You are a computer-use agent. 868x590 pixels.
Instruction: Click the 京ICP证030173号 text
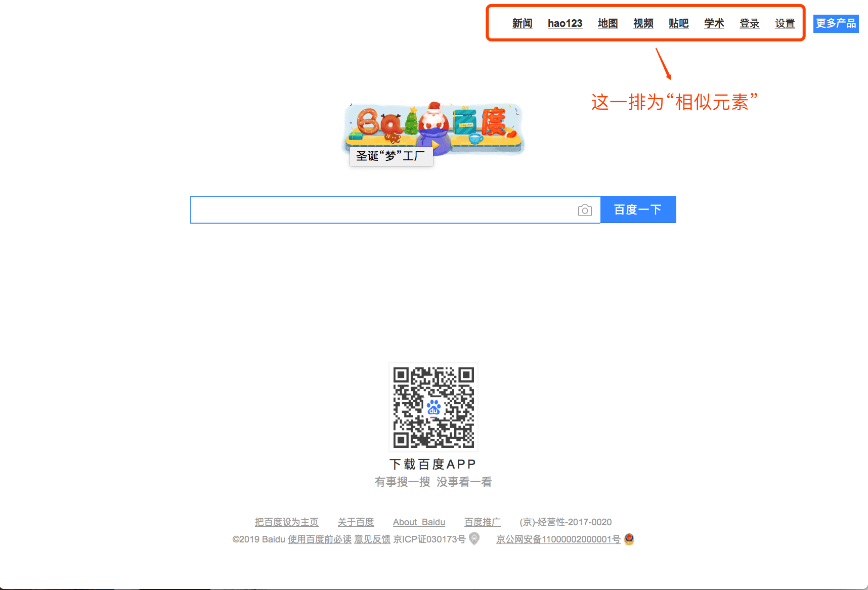click(429, 539)
